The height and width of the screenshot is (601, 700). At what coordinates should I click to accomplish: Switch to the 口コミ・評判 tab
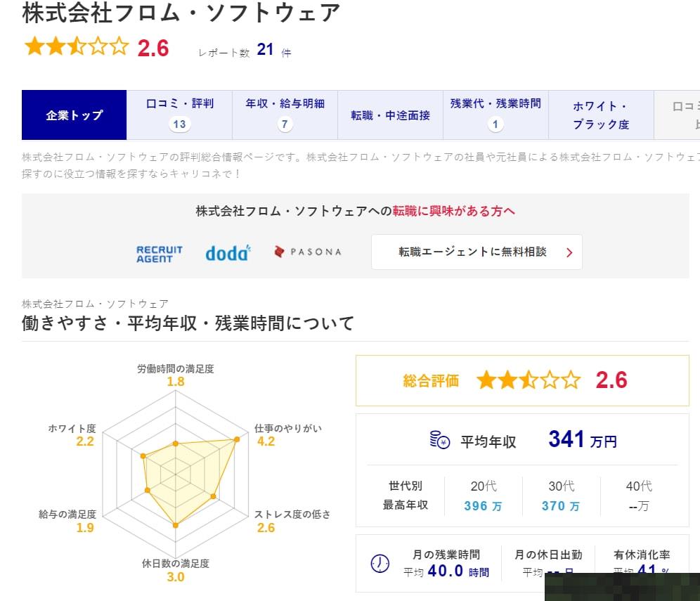point(179,115)
